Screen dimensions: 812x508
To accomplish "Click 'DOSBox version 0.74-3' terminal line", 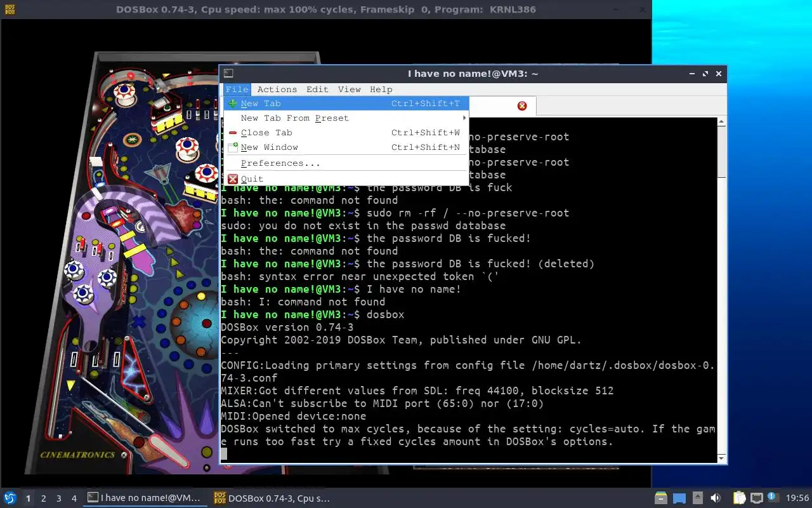I will 287,327.
